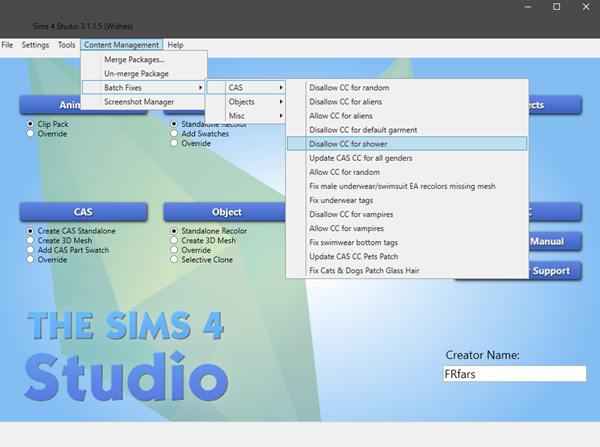
Task: Select Override under the CAS button
Action: (x=30, y=259)
